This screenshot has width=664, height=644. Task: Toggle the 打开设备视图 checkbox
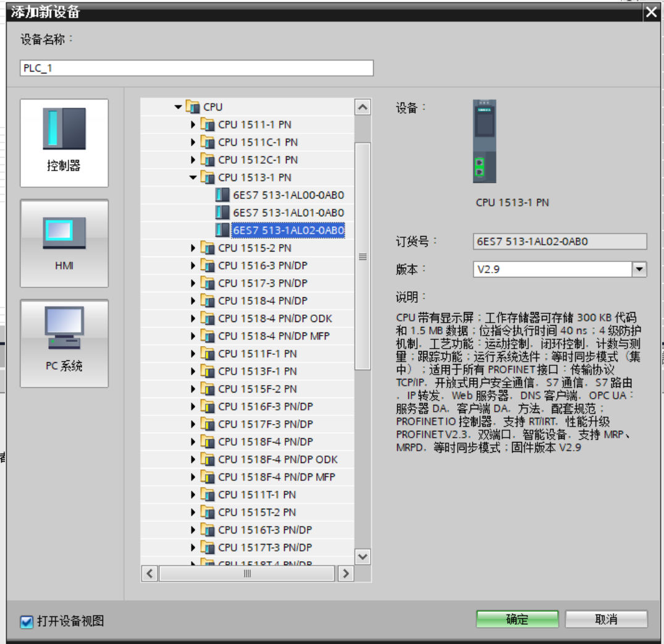27,622
